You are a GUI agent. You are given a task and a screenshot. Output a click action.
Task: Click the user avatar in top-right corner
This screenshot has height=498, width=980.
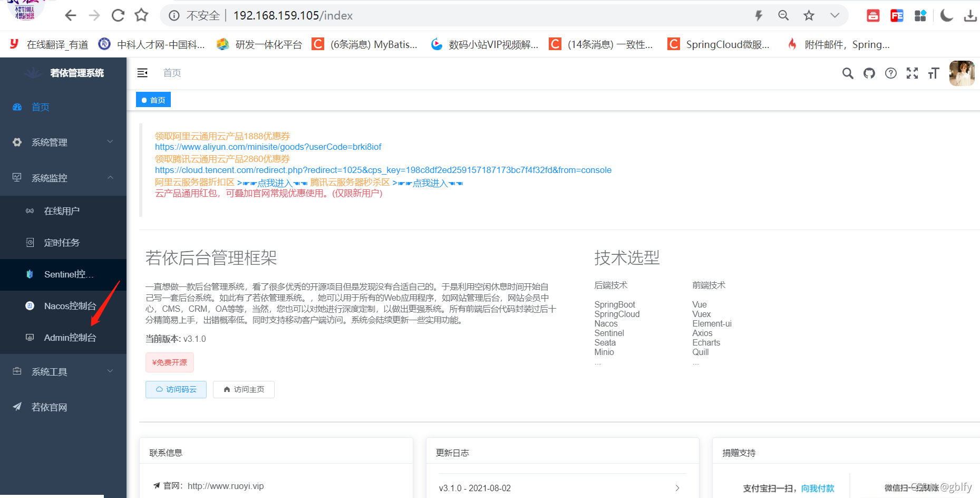click(x=962, y=73)
